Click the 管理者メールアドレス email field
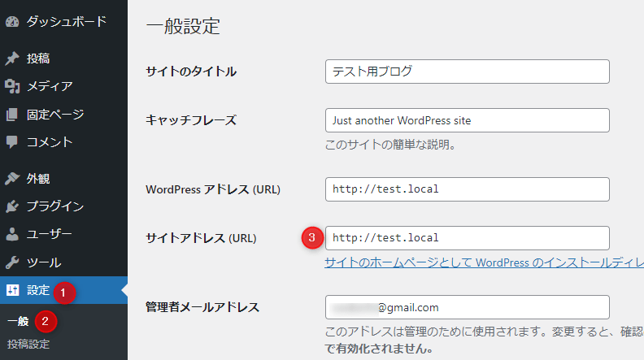The image size is (644, 360). (x=467, y=307)
